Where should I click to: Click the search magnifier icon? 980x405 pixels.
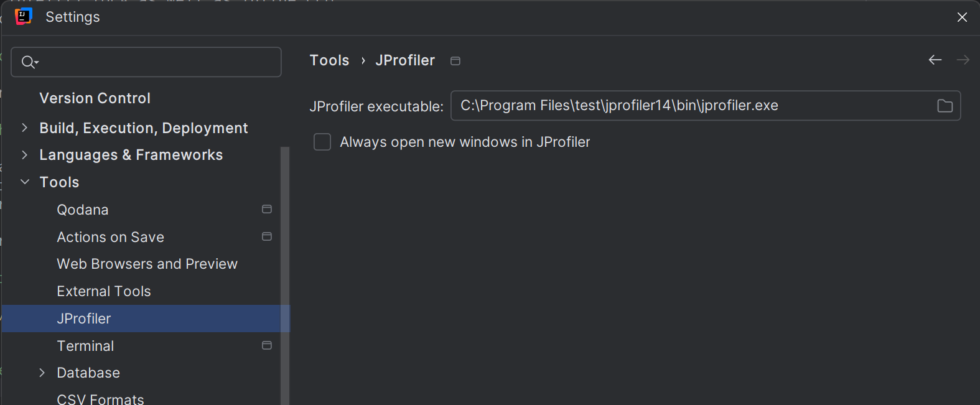click(x=29, y=62)
